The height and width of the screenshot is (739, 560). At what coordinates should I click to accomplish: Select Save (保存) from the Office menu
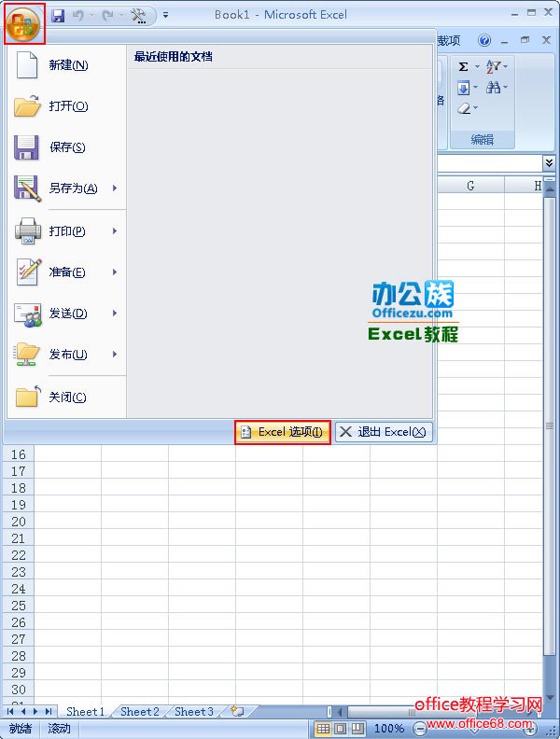[x=66, y=147]
